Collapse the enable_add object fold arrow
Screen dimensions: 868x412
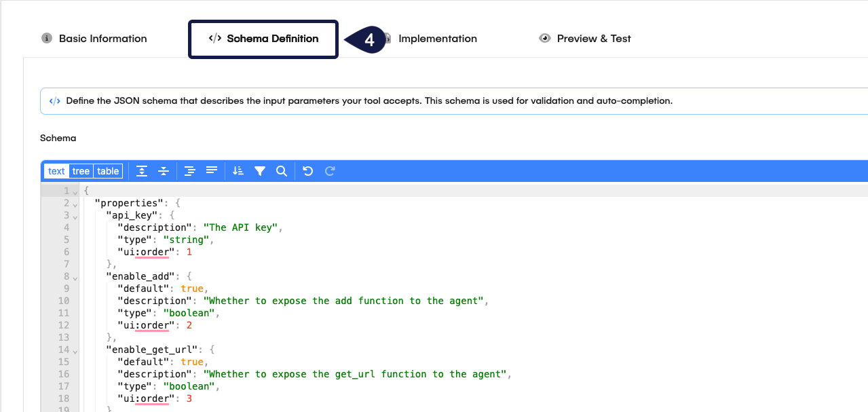pyautogui.click(x=76, y=278)
